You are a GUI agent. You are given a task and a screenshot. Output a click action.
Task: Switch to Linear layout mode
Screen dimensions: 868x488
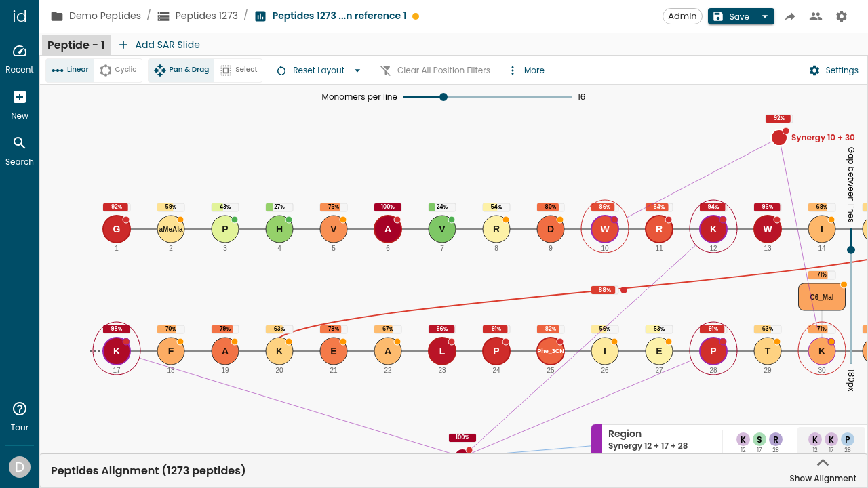pyautogui.click(x=70, y=70)
